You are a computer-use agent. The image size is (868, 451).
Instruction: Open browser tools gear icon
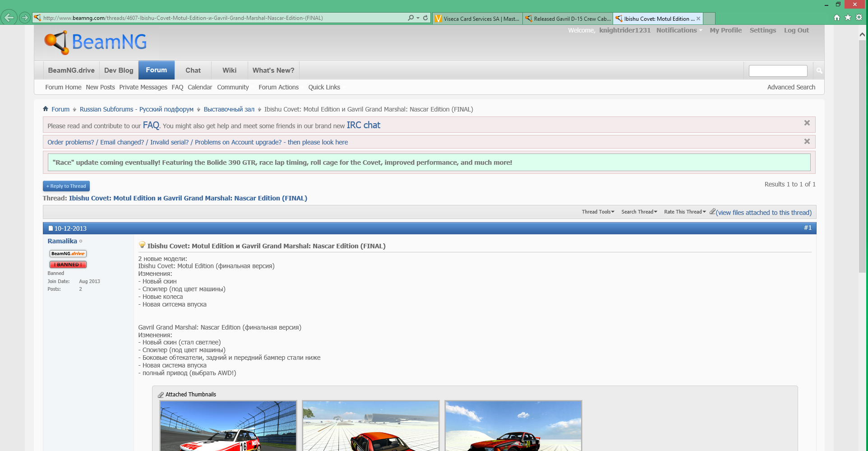859,17
